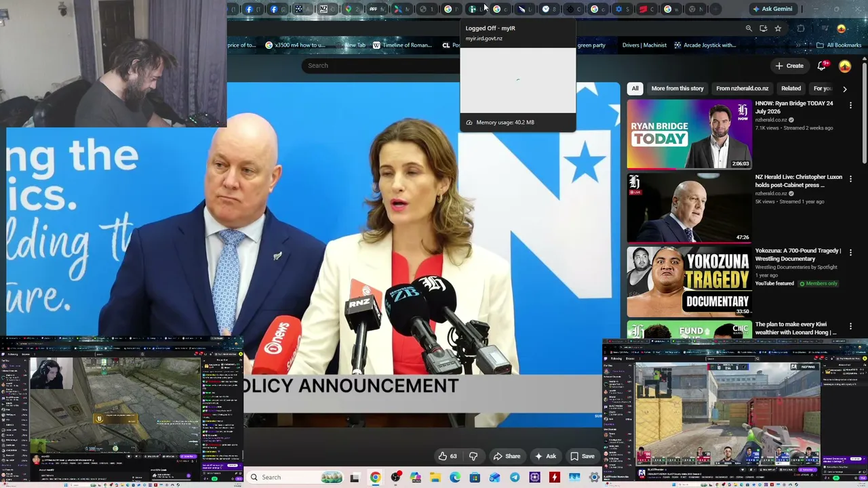Screen dimensions: 868x488
Task: Open options menu for Leonard Hong video
Action: click(x=850, y=326)
